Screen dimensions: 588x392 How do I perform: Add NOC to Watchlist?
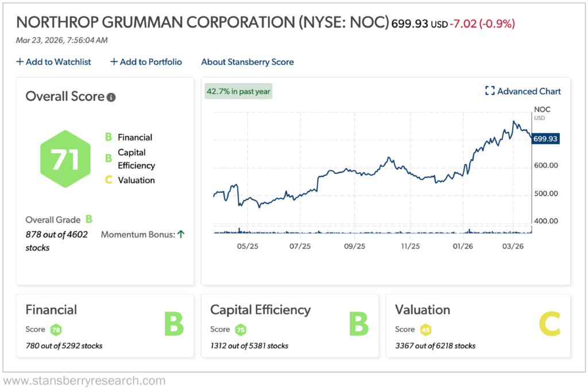(53, 62)
